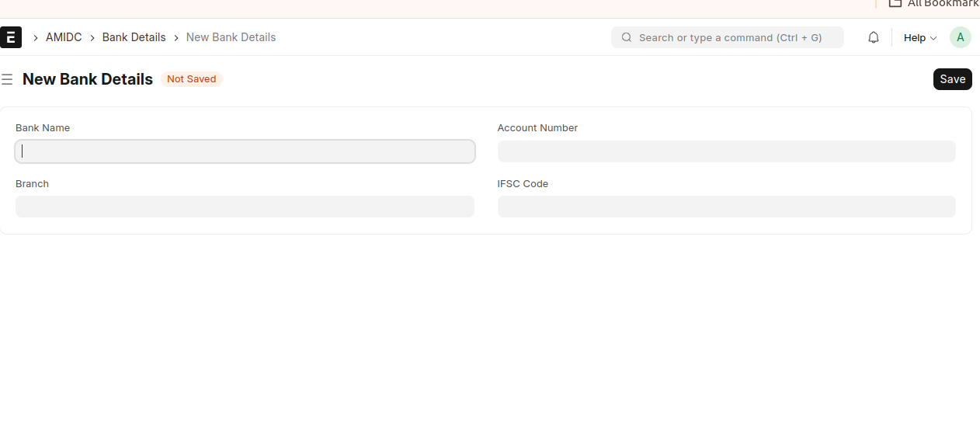980x445 pixels.
Task: Click into the Account Number input field
Action: click(x=726, y=151)
